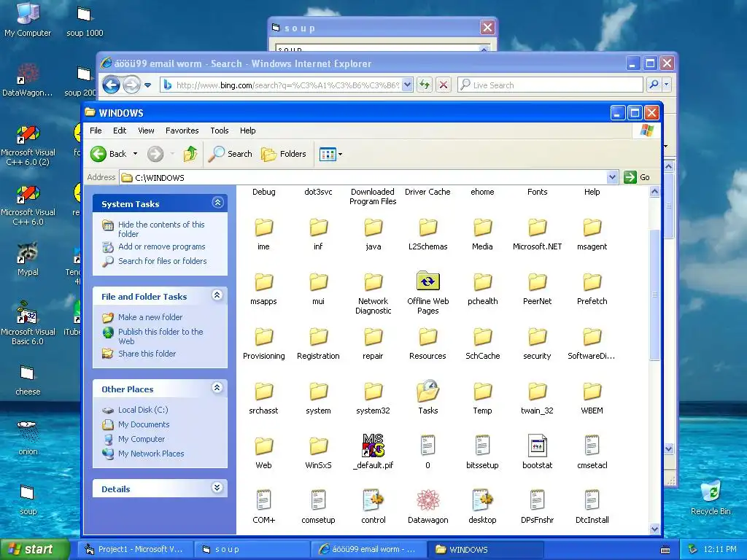Toggle the Folders pane button
The width and height of the screenshot is (747, 560).
tap(284, 154)
